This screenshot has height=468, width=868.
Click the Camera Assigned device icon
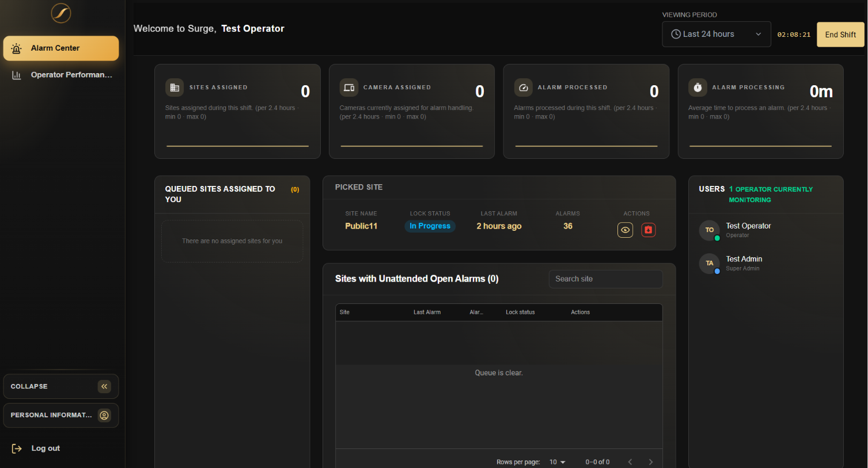coord(349,87)
